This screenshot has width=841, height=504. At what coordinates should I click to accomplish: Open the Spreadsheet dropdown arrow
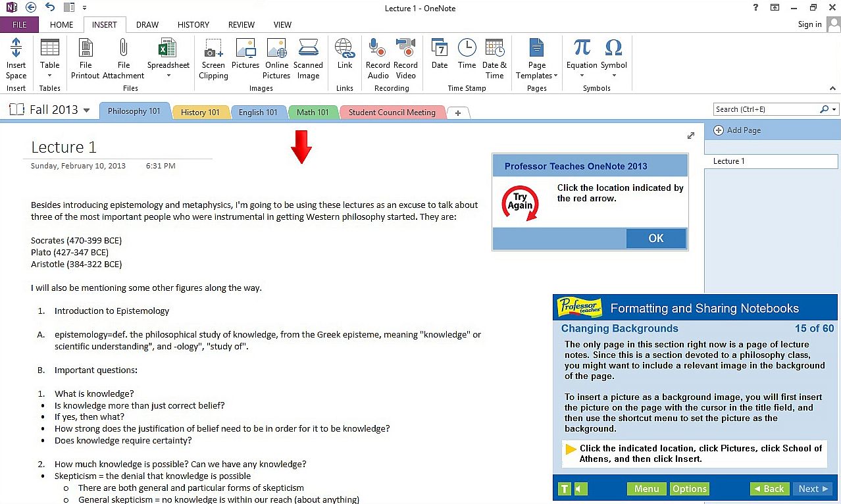pos(168,76)
